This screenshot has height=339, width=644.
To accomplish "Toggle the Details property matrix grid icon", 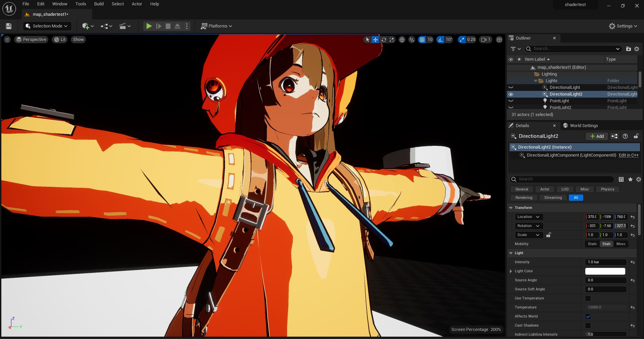I will [x=621, y=179].
